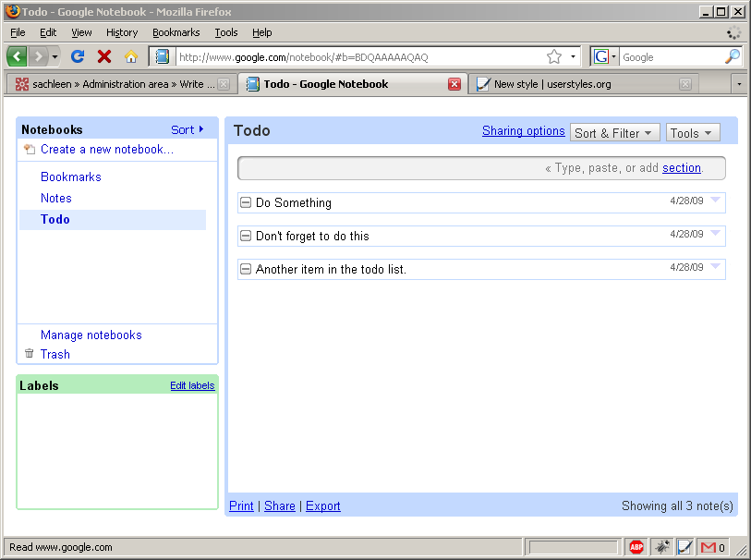751x560 pixels.
Task: Open the Google search engine selector
Action: 604,56
